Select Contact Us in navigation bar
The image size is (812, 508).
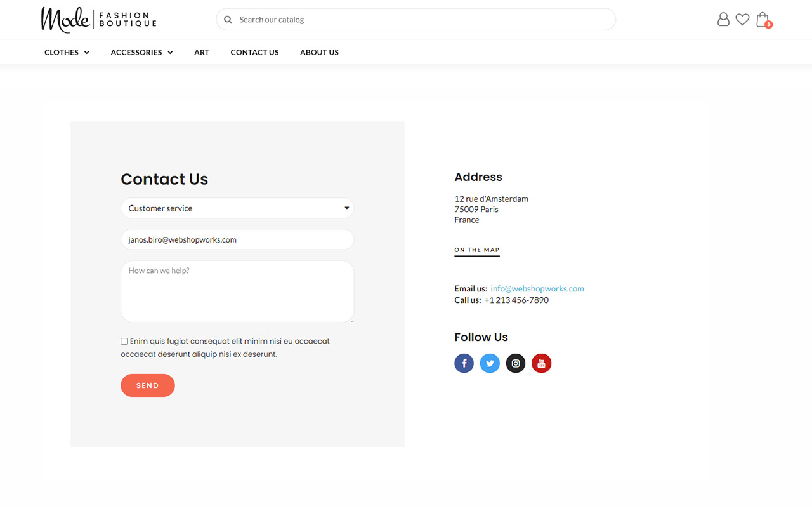tap(254, 52)
